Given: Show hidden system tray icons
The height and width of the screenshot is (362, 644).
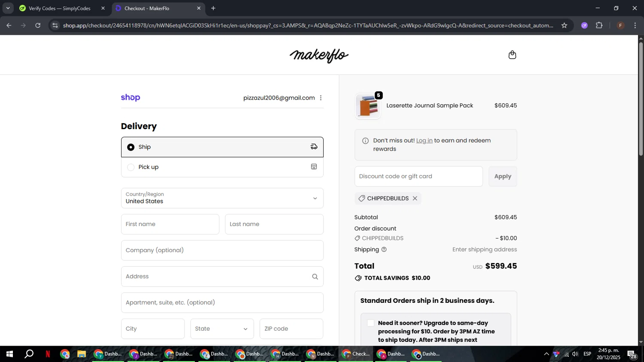Looking at the screenshot, I should pos(546,354).
